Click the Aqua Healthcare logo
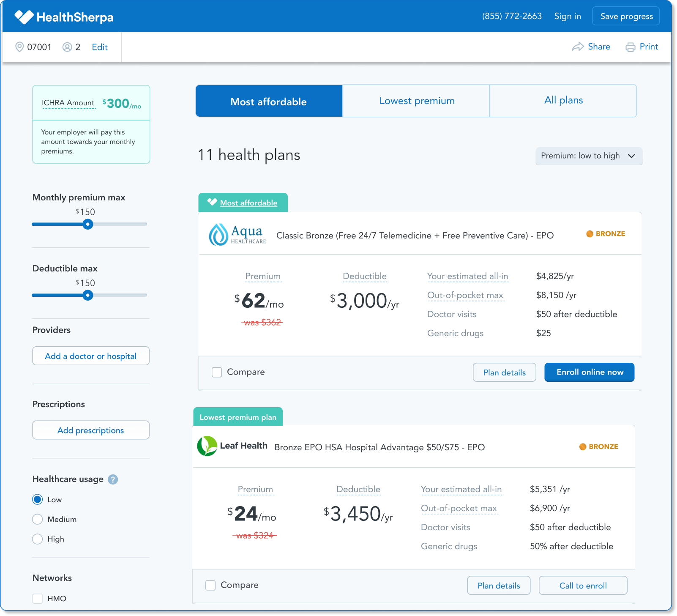Image resolution: width=677 pixels, height=616 pixels. coord(237,235)
